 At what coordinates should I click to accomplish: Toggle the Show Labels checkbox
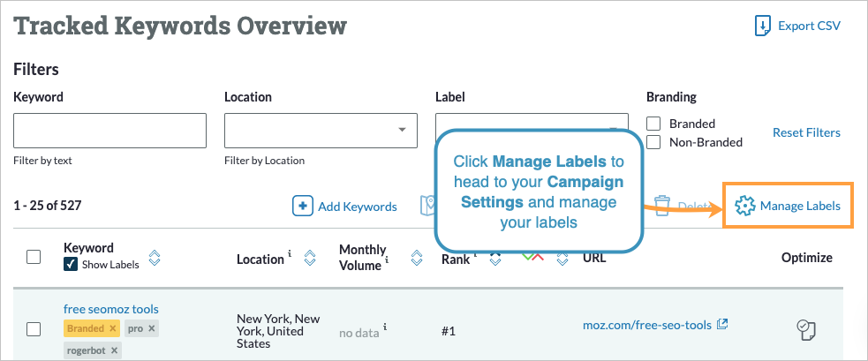[x=72, y=264]
